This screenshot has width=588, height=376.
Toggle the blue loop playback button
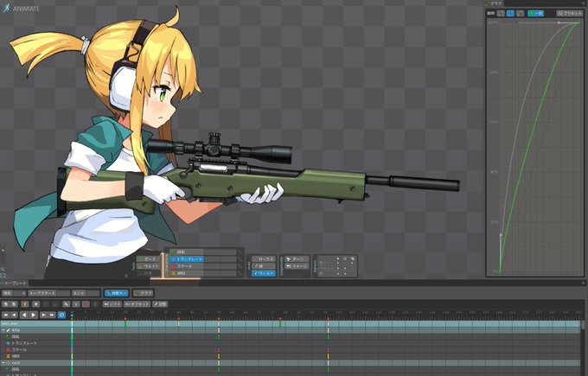[61, 315]
